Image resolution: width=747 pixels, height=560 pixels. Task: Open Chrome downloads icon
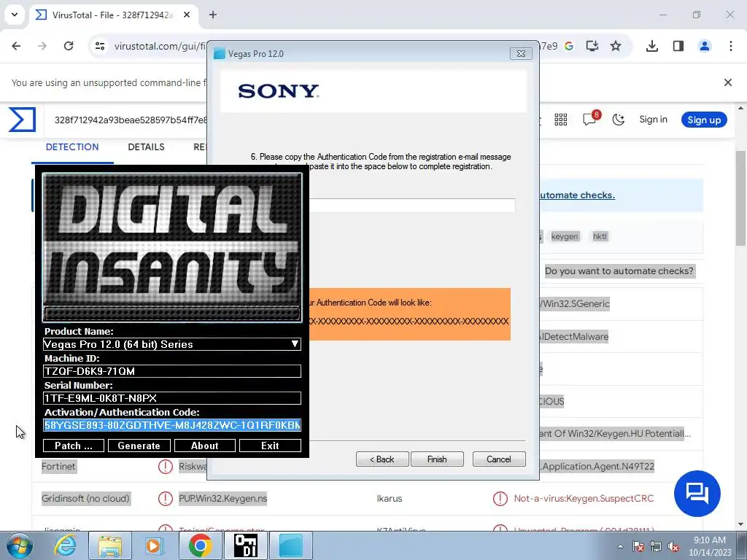pyautogui.click(x=652, y=46)
